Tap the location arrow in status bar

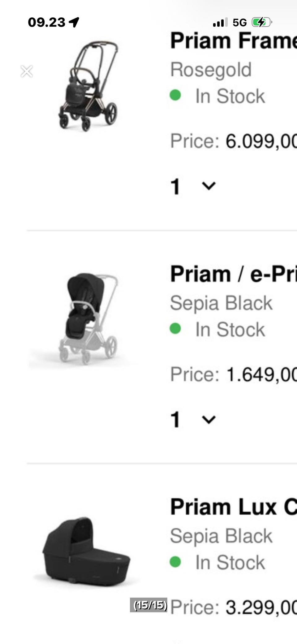[74, 22]
